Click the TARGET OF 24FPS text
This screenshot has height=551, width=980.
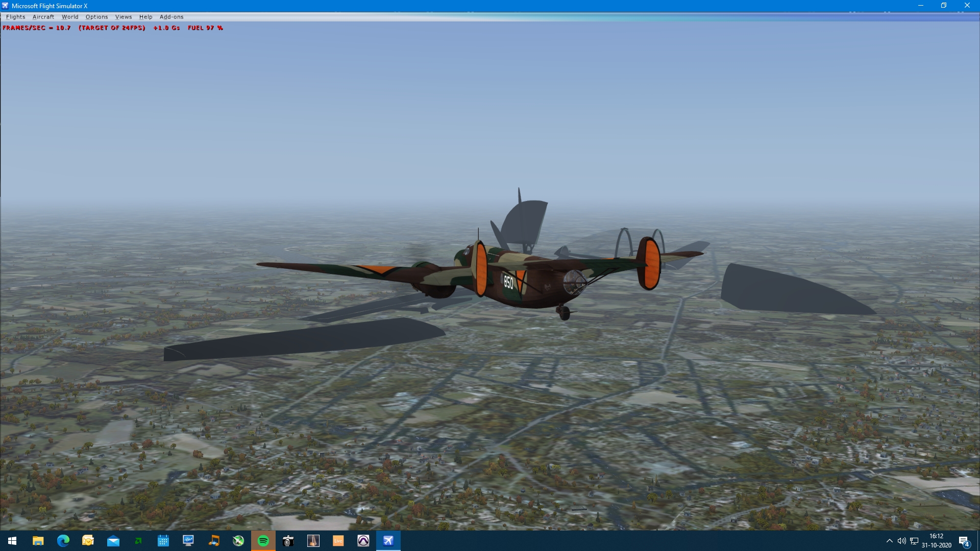pyautogui.click(x=112, y=28)
